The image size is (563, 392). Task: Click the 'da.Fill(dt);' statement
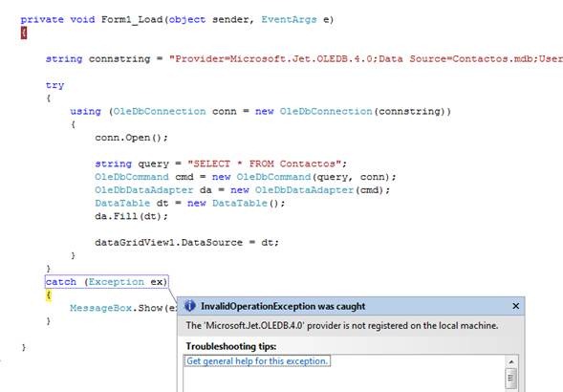[131, 216]
